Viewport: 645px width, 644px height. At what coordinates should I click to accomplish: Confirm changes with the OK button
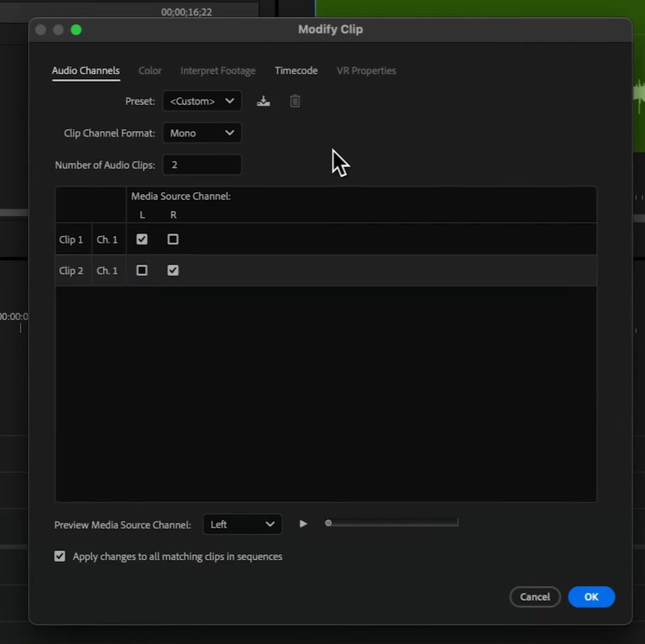click(x=591, y=597)
